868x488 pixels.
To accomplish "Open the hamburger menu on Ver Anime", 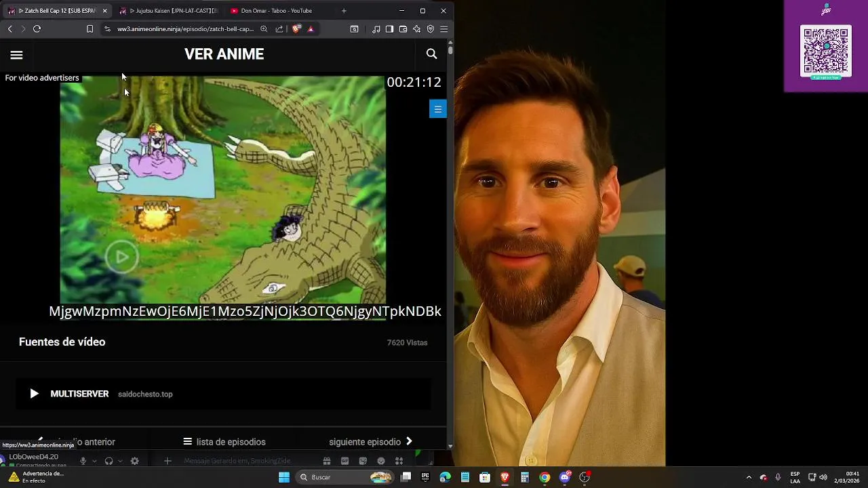I will (16, 55).
